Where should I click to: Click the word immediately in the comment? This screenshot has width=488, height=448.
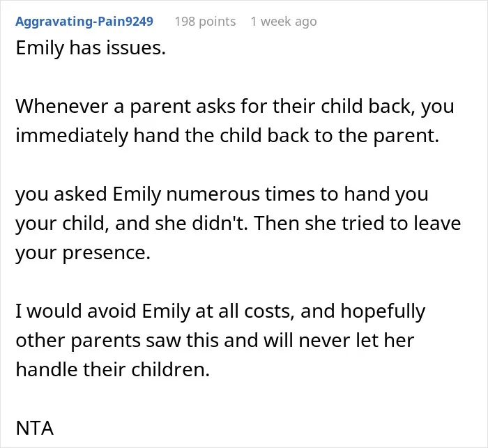click(x=72, y=137)
